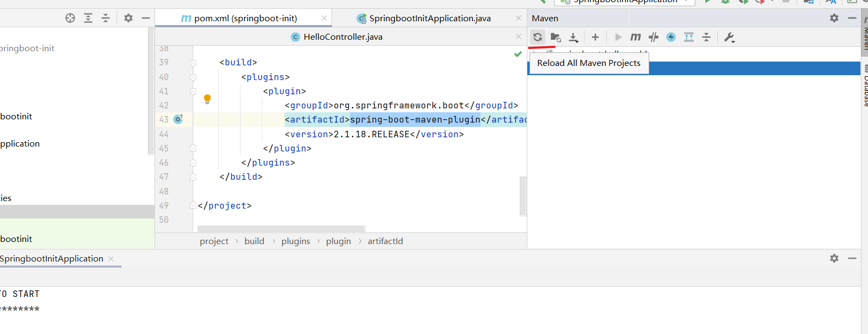Collapse the <build> fold on line 39
The image size is (868, 334).
pyautogui.click(x=193, y=63)
